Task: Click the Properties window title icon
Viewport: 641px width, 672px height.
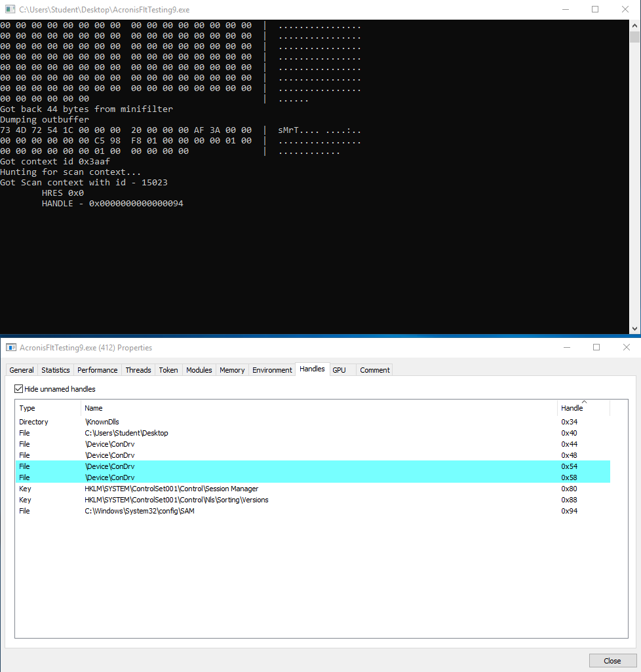Action: pyautogui.click(x=11, y=348)
